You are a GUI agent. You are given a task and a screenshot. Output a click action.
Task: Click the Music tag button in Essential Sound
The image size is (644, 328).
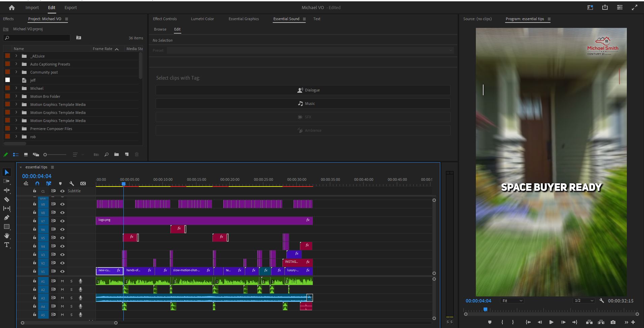(x=303, y=103)
